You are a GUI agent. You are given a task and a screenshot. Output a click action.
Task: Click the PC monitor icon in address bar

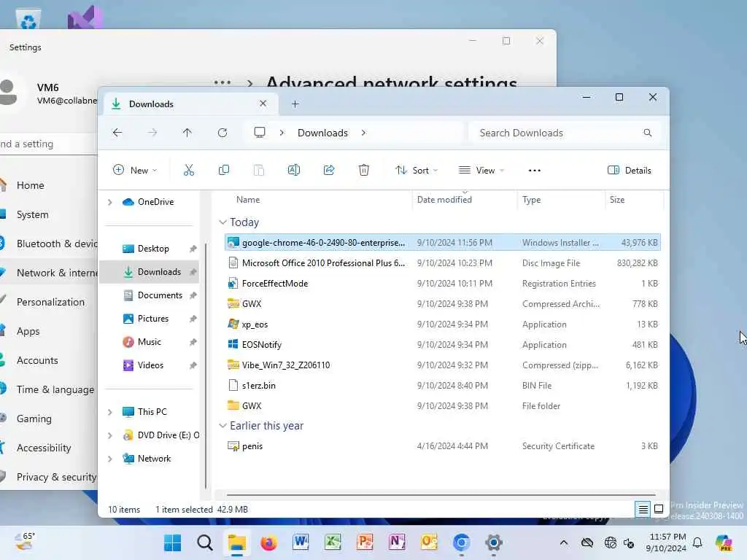point(260,133)
